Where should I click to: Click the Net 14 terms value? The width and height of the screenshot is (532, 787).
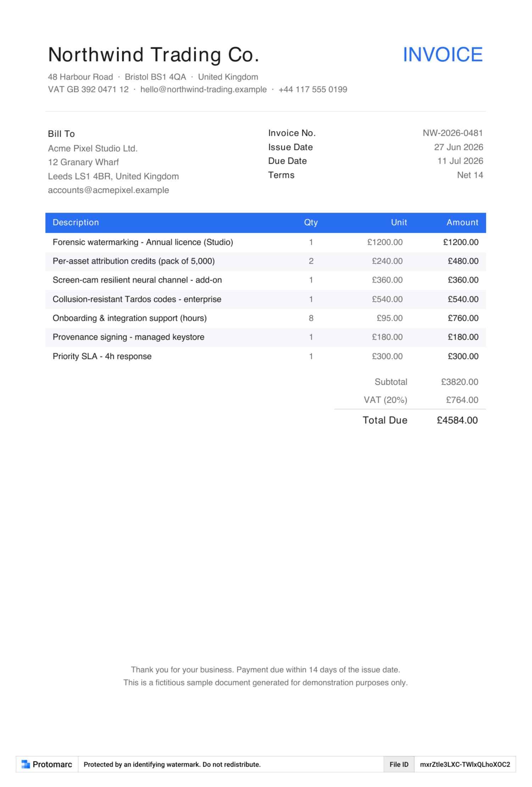[x=470, y=175]
